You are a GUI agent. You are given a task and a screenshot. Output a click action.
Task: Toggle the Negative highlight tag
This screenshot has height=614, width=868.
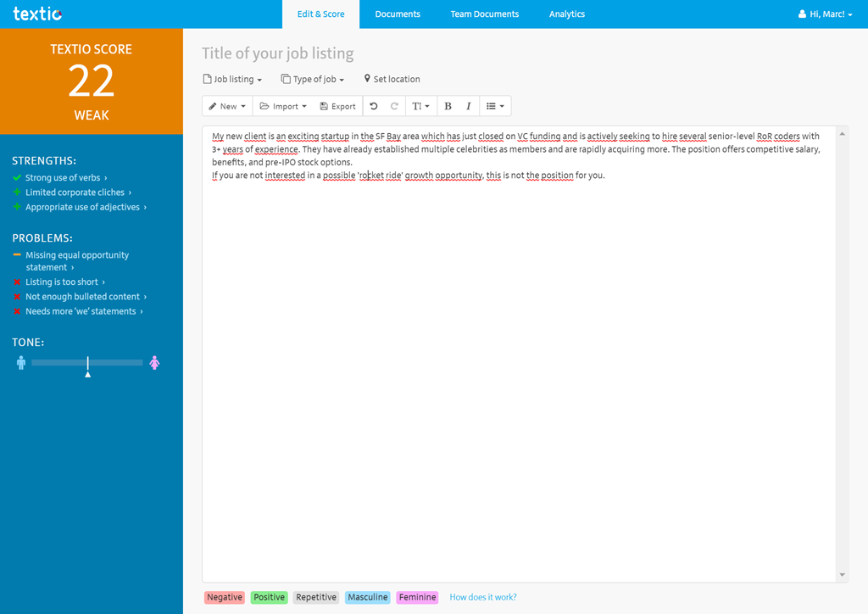[x=225, y=597]
